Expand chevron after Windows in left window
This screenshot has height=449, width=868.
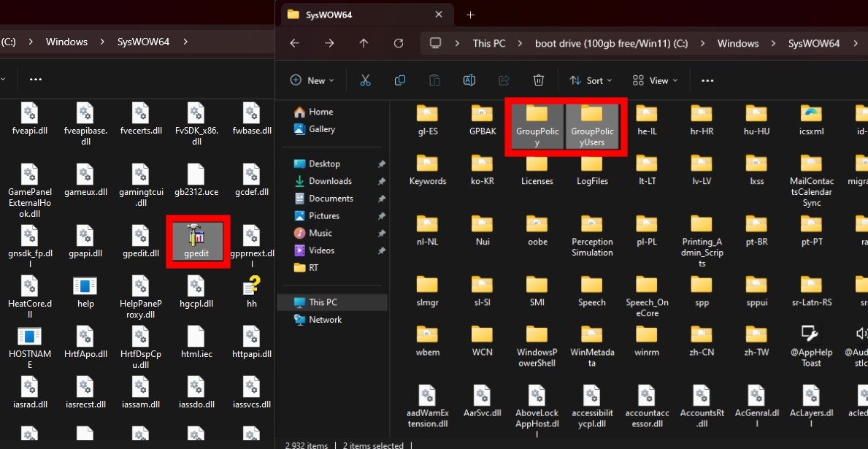(102, 42)
